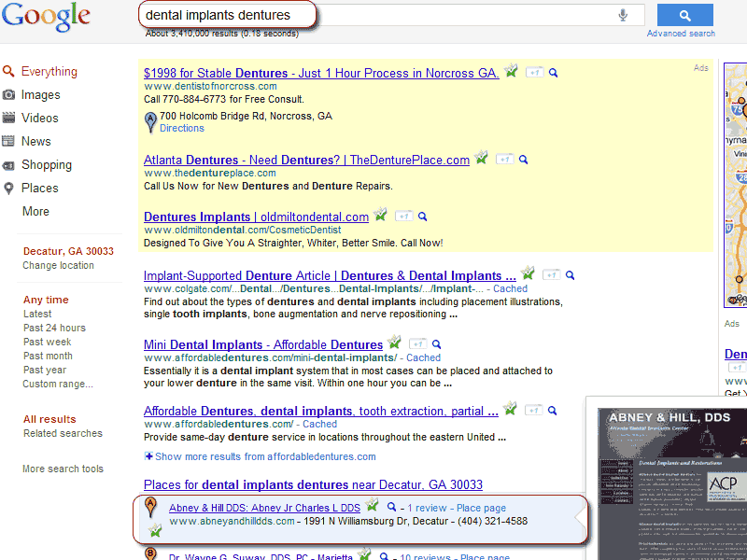
Task: Open Affordable Dentures, dental implants, tooth extraction result
Action: point(321,411)
